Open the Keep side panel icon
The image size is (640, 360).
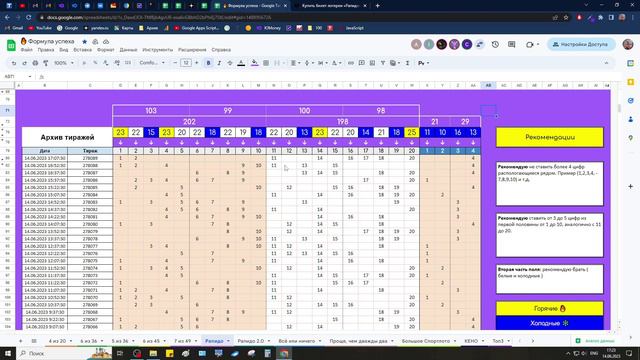[631, 82]
